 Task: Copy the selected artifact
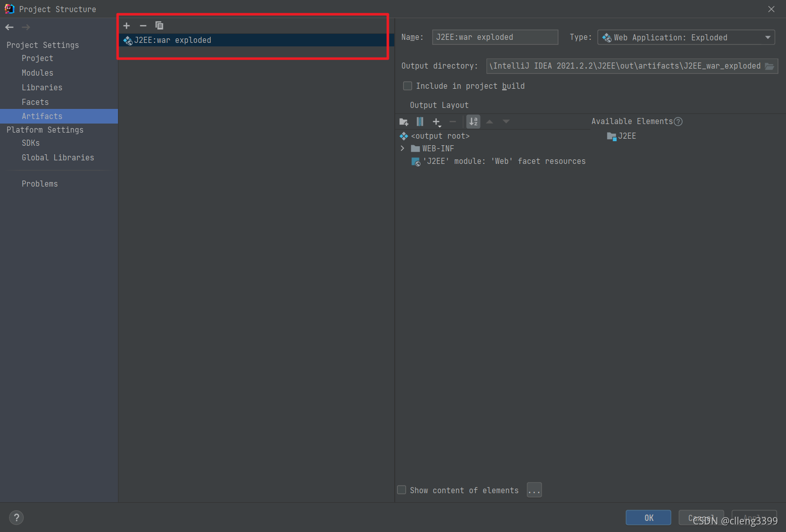point(159,26)
